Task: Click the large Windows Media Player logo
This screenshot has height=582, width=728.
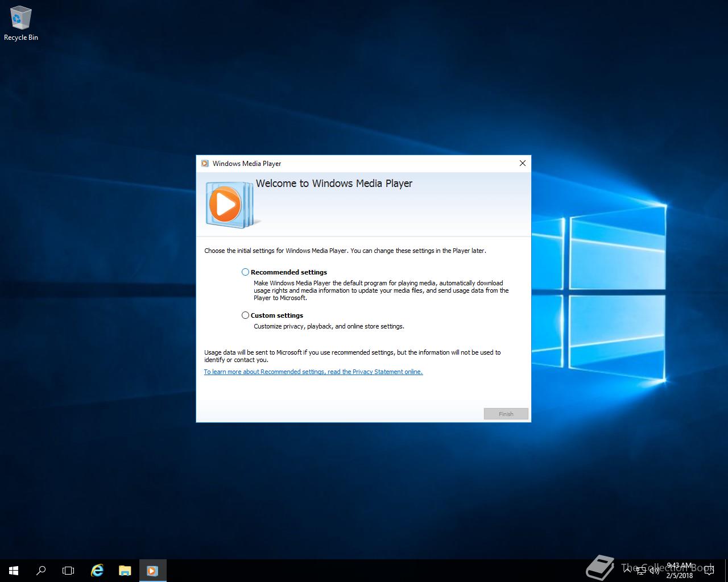Action: [x=233, y=205]
